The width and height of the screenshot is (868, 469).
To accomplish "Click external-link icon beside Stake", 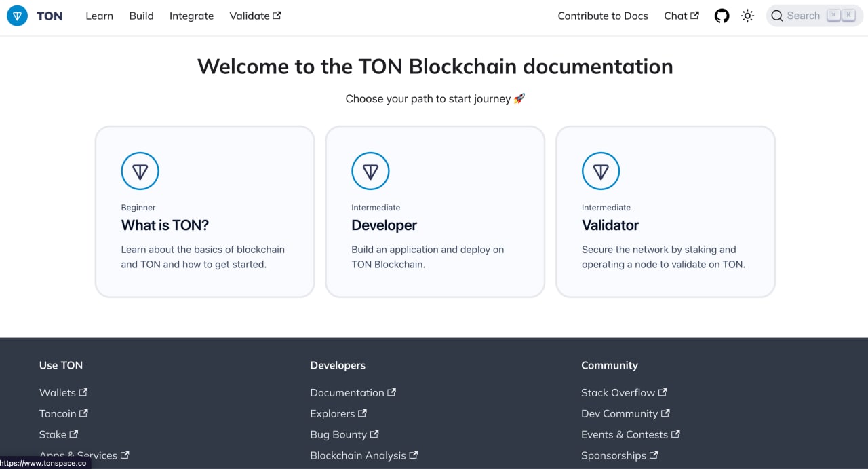I will point(74,434).
